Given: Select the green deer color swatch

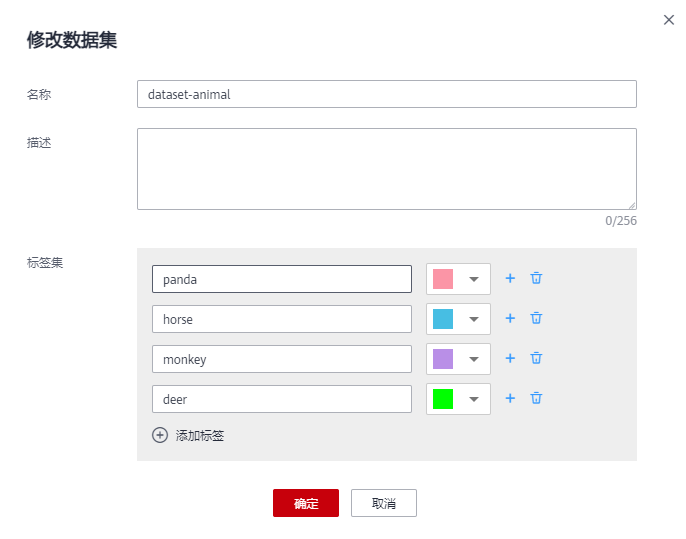Looking at the screenshot, I should (x=443, y=399).
